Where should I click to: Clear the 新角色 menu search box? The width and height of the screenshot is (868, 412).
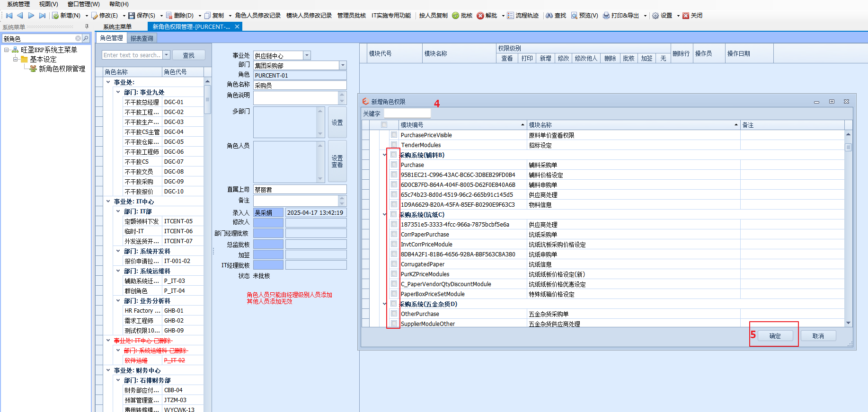pyautogui.click(x=78, y=38)
